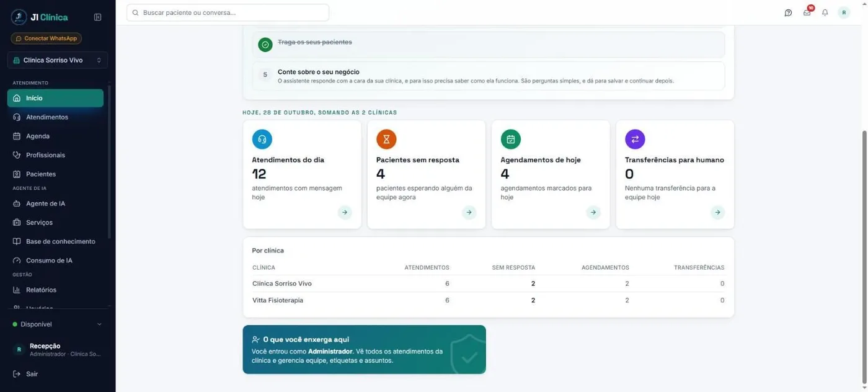The width and height of the screenshot is (868, 392).
Task: Open Agenda in sidebar
Action: (x=55, y=136)
